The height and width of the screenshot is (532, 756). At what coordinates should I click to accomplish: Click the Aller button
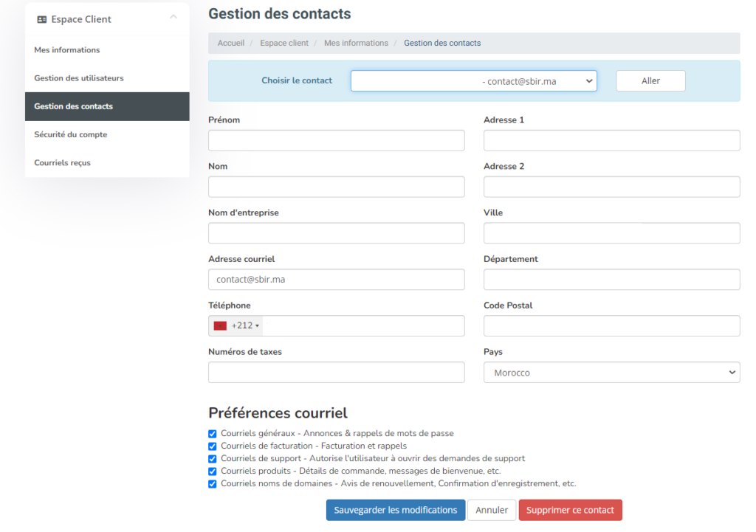(x=650, y=81)
